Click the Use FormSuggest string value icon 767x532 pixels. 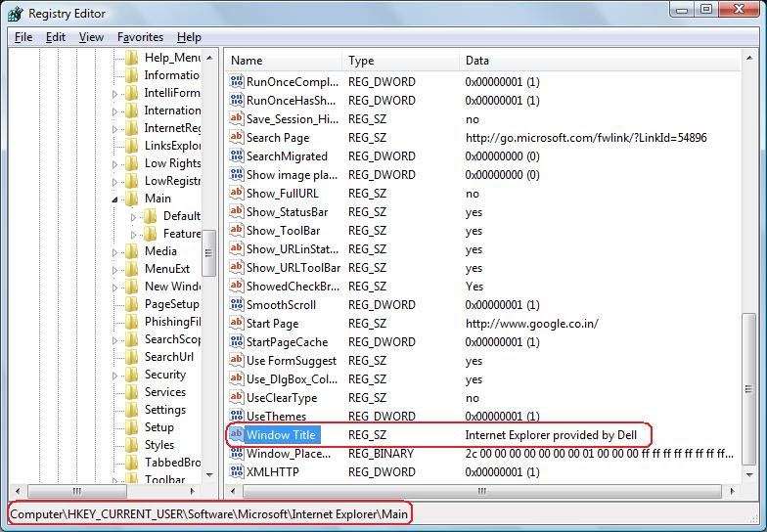(x=237, y=360)
